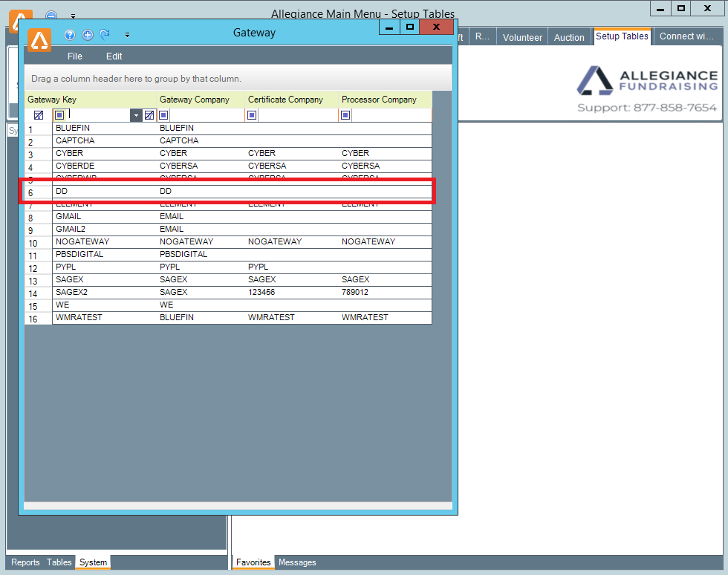Click the CYBERSA processor company cell in row 4
Image resolution: width=728 pixels, height=575 pixels.
[x=386, y=166]
